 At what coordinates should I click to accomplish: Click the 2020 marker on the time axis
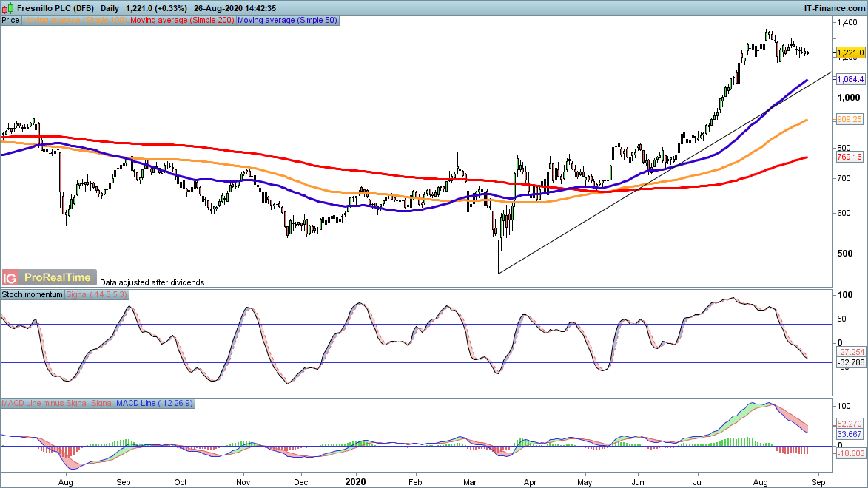356,481
